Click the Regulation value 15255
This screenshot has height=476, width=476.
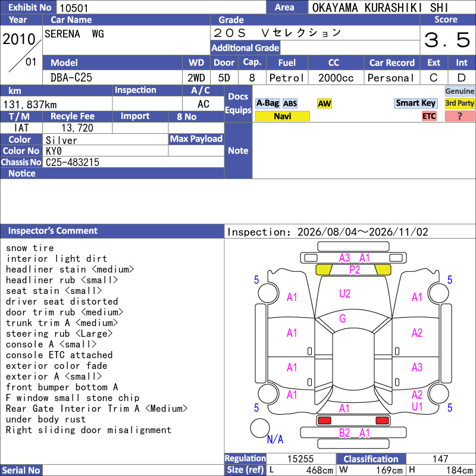tap(300, 459)
